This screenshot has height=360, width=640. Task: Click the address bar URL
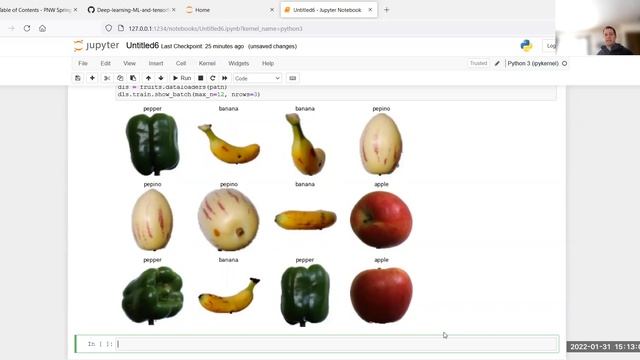click(216, 29)
